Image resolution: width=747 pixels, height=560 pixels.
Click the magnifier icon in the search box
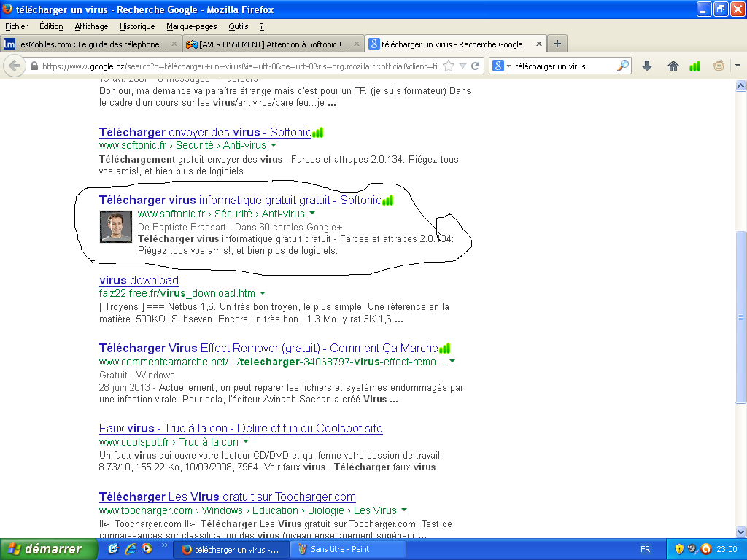point(623,66)
